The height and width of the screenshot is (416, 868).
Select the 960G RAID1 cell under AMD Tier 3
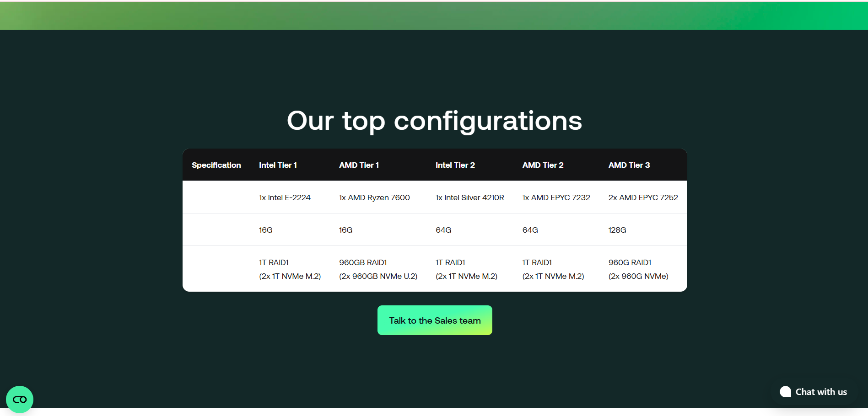pos(630,262)
